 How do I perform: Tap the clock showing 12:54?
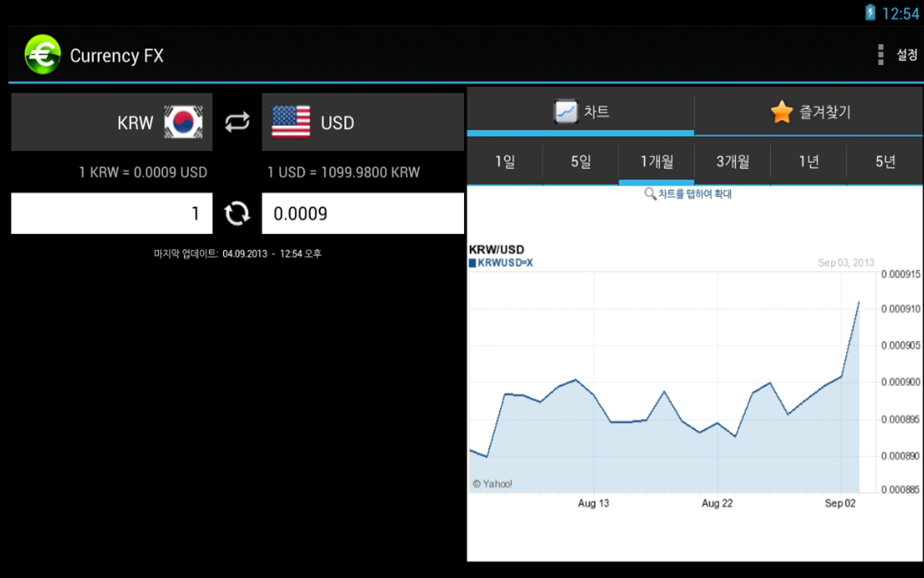900,13
